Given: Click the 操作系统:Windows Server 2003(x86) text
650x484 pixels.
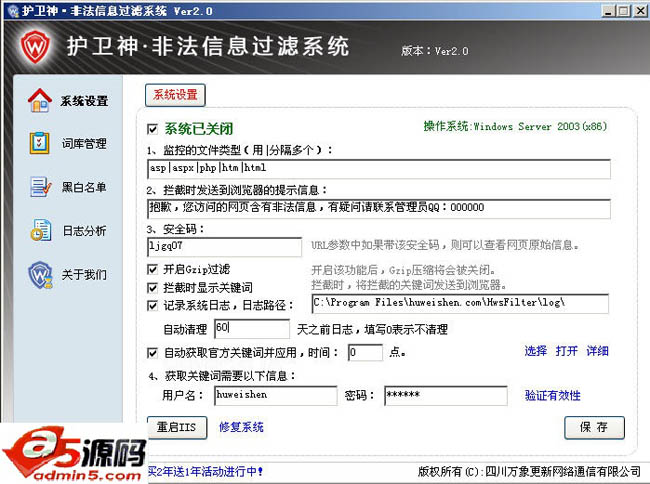Looking at the screenshot, I should tap(515, 126).
